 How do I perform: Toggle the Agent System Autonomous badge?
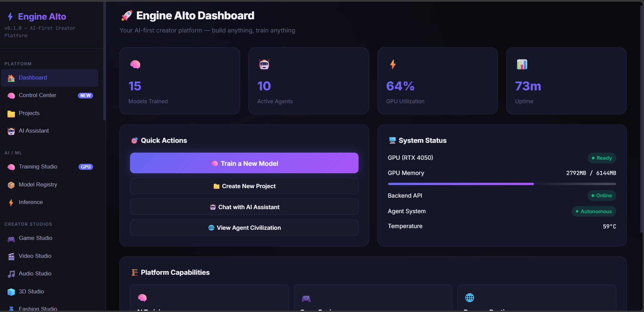(594, 211)
